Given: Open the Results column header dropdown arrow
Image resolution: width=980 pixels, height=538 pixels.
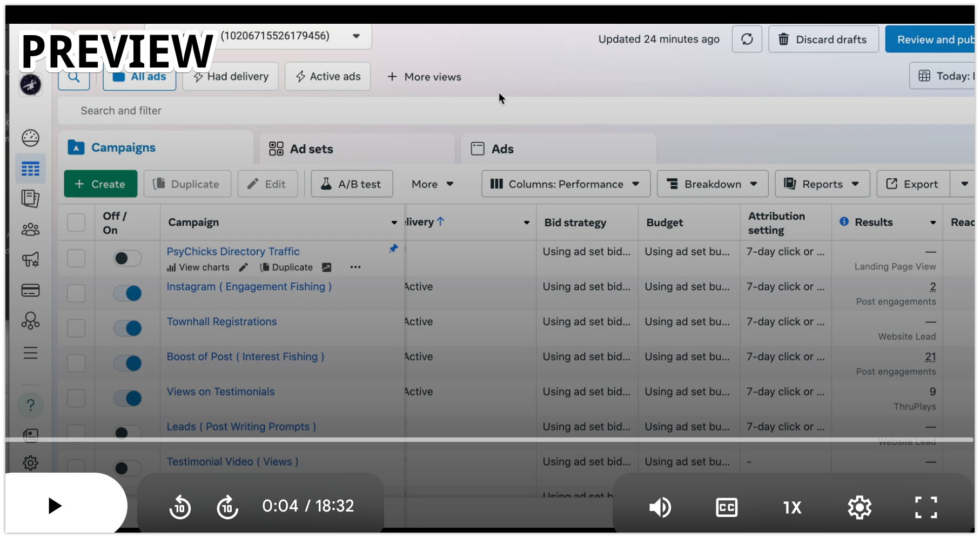Looking at the screenshot, I should pyautogui.click(x=933, y=223).
